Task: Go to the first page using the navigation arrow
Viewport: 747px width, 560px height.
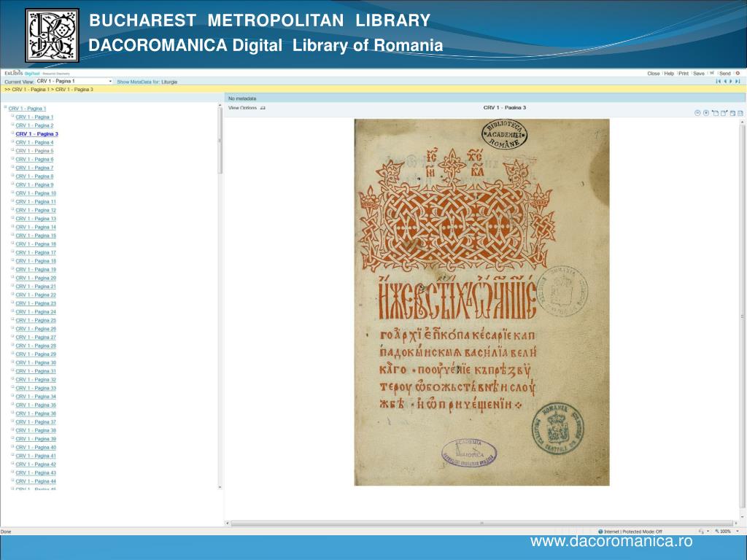Action: coord(719,81)
